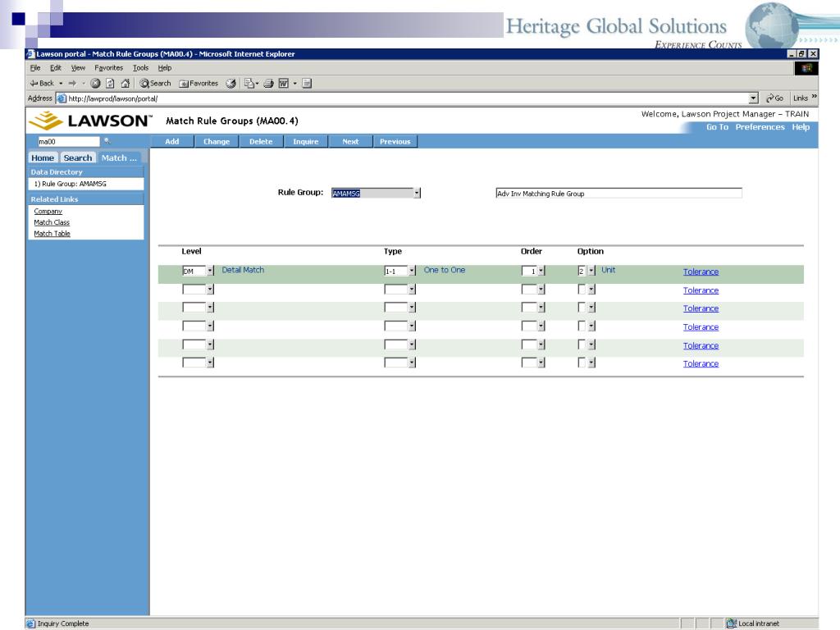
Task: Click the 'One to One' label text
Action: pyautogui.click(x=444, y=270)
